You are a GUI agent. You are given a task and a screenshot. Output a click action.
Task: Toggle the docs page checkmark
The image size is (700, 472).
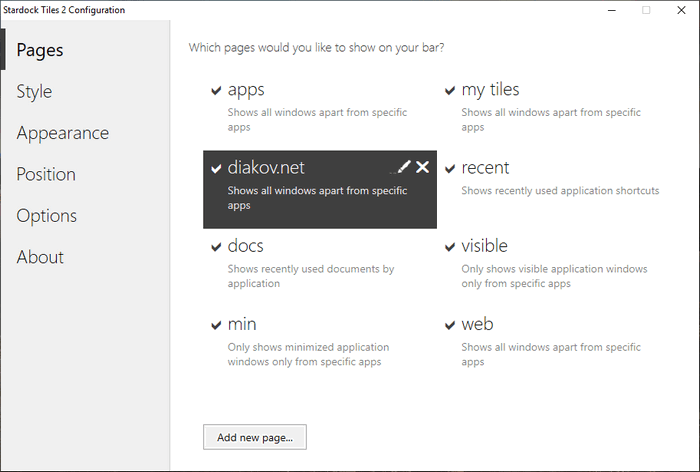(216, 247)
